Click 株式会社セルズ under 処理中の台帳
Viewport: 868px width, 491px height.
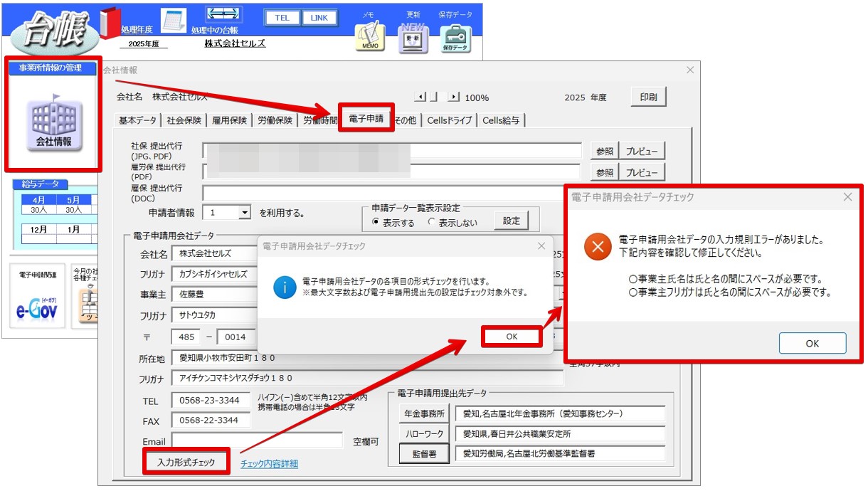pyautogui.click(x=235, y=43)
